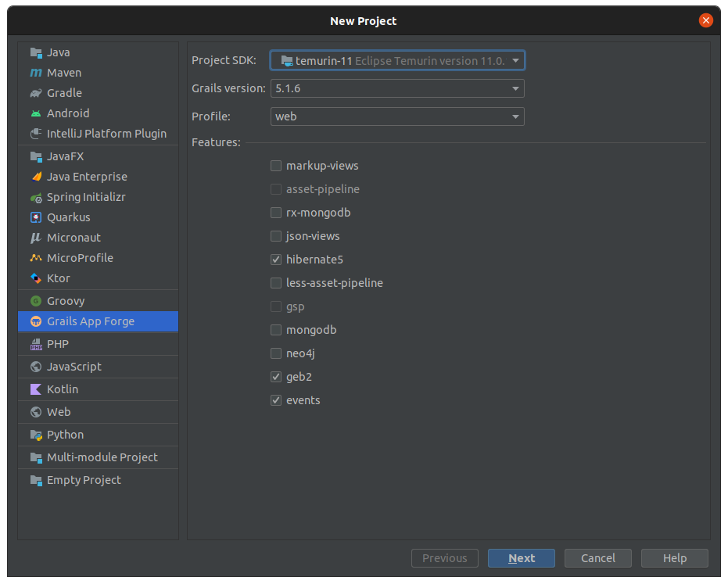Click the Quarkus logo icon

point(36,217)
